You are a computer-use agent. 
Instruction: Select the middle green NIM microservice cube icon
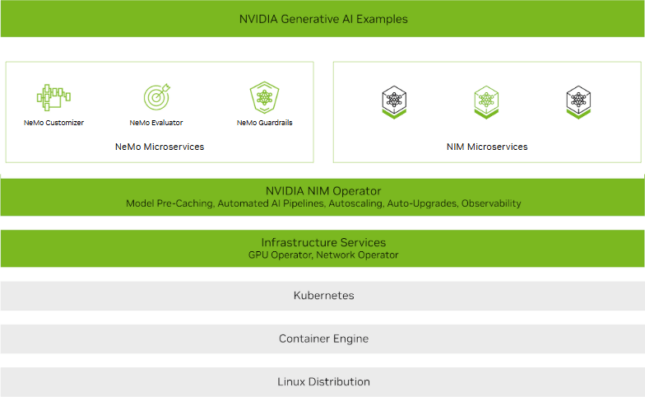click(x=486, y=102)
